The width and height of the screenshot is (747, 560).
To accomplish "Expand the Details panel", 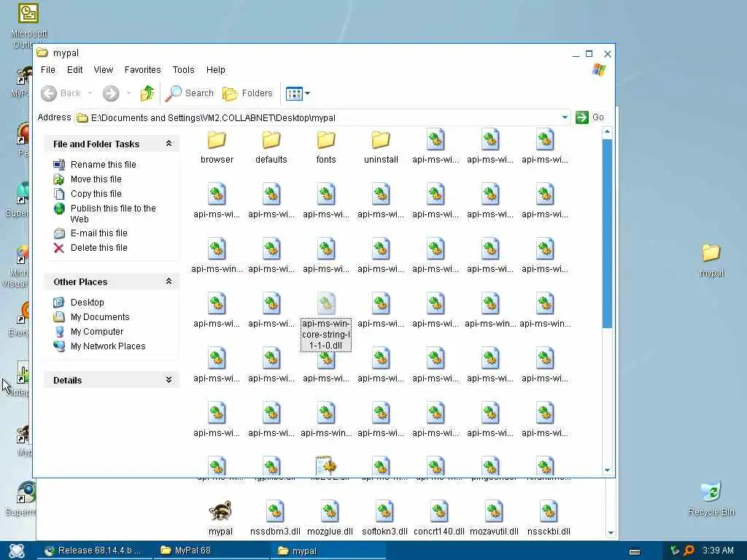I will coord(169,379).
